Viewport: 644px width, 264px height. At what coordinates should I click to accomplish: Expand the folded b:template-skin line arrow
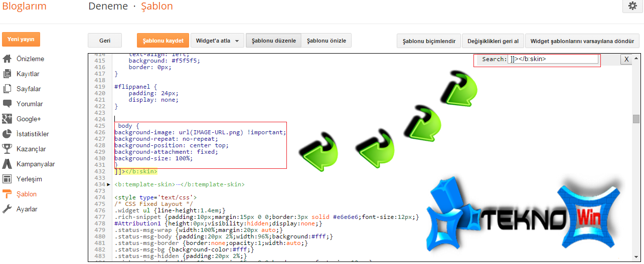click(x=109, y=184)
